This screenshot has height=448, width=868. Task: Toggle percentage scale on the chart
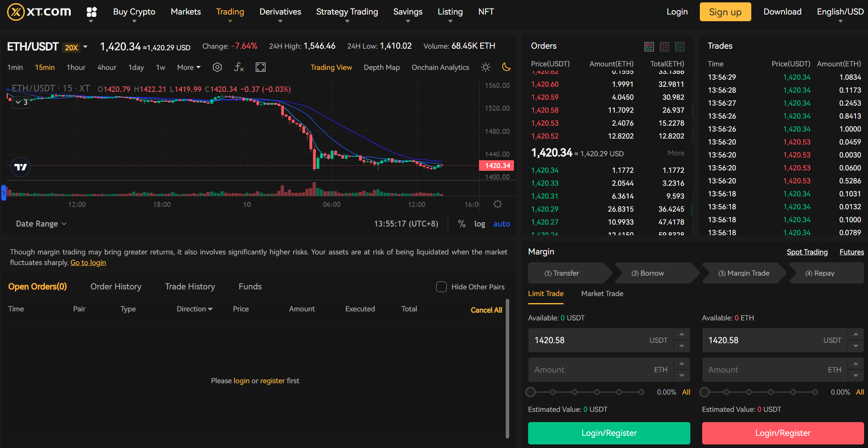coord(461,223)
